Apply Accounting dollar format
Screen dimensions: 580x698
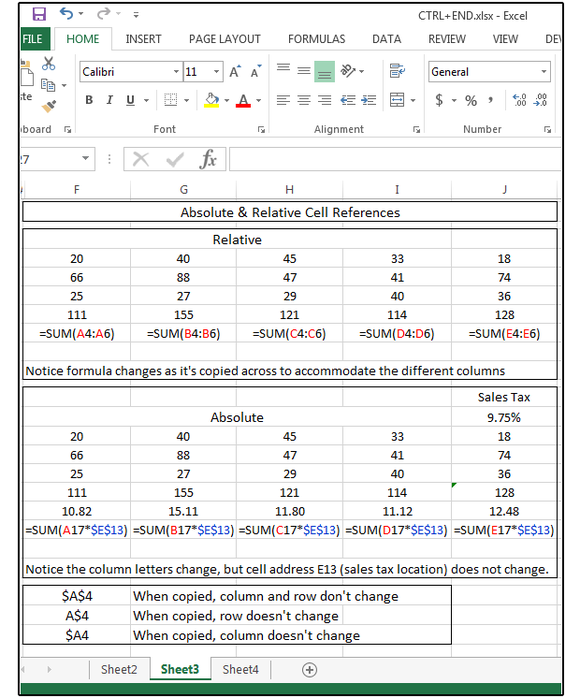point(439,100)
